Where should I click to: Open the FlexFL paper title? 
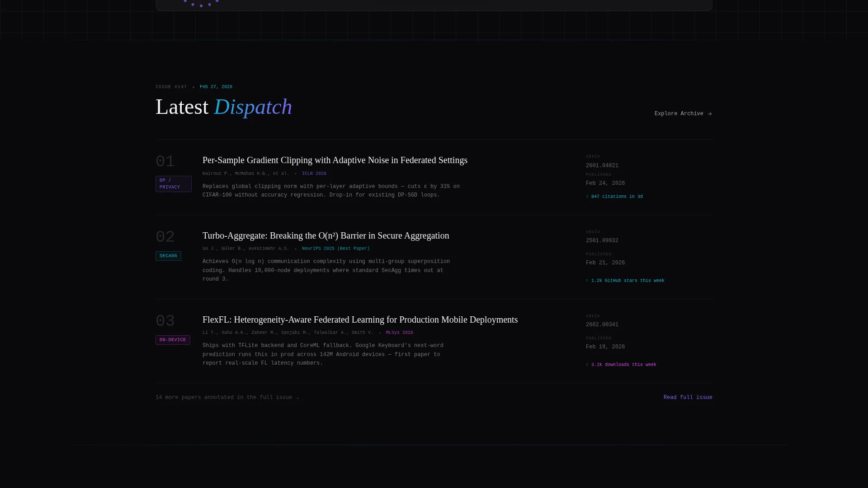click(360, 319)
